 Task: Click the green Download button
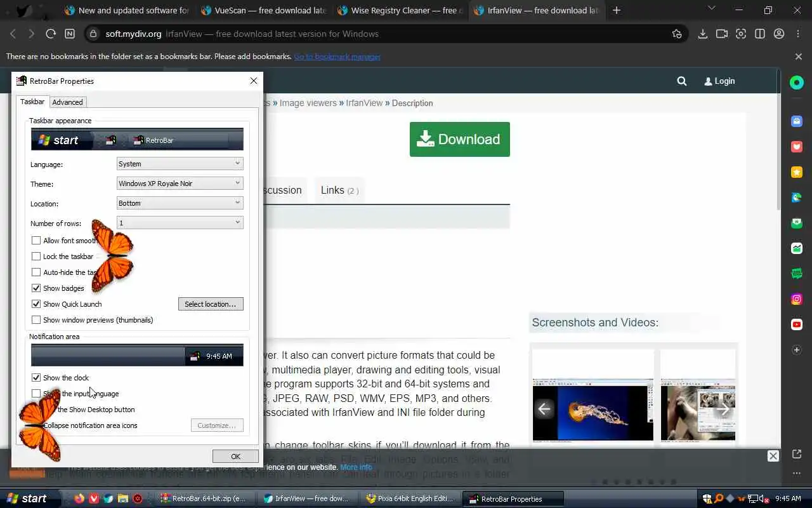coord(460,139)
